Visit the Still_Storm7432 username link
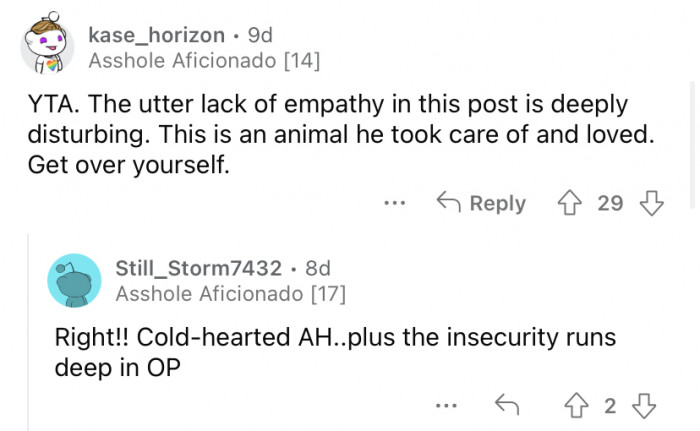 198,267
